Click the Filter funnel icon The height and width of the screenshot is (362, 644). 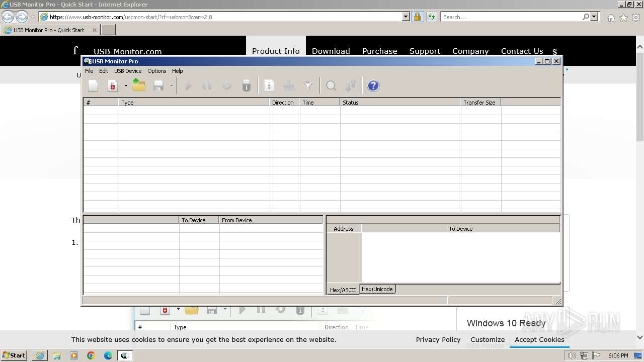tap(308, 85)
